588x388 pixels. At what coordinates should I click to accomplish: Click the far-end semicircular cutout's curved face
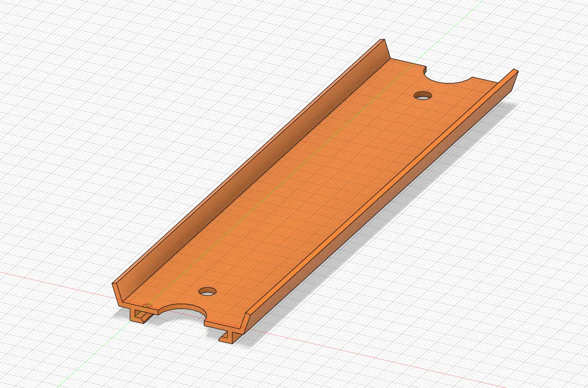[x=425, y=70]
